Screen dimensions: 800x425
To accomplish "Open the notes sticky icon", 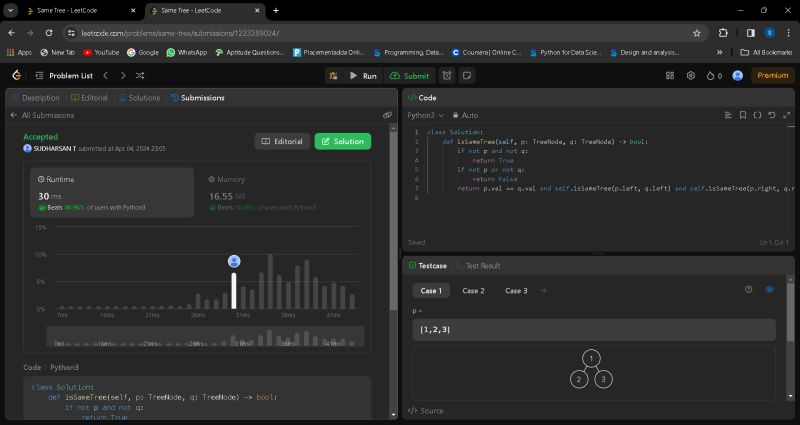I will (x=466, y=75).
